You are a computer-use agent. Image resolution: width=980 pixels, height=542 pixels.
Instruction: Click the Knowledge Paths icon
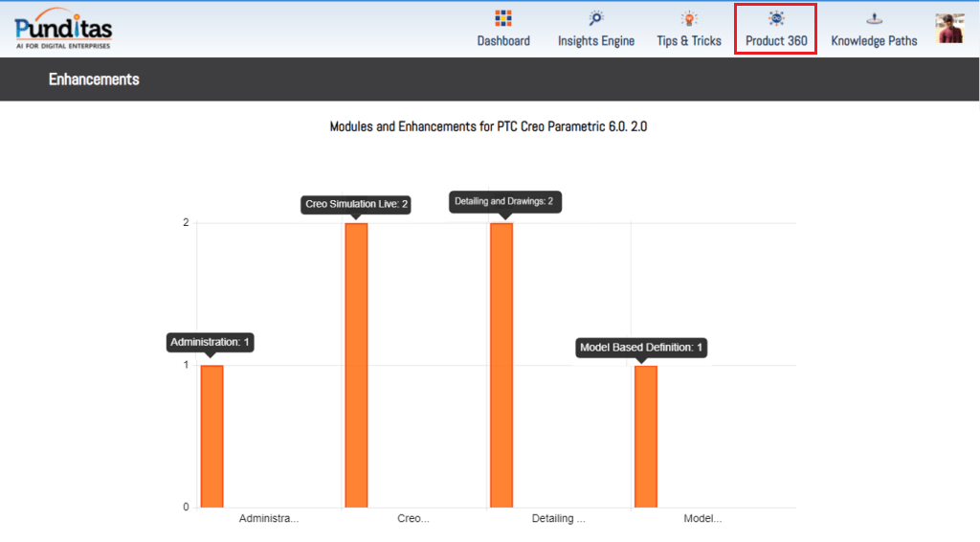pos(874,18)
